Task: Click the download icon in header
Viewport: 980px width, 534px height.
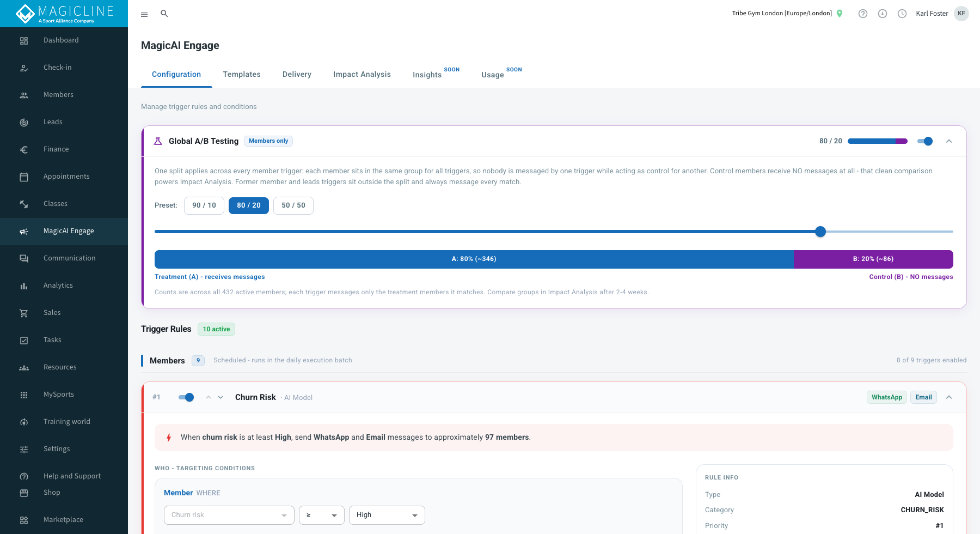Action: tap(883, 14)
